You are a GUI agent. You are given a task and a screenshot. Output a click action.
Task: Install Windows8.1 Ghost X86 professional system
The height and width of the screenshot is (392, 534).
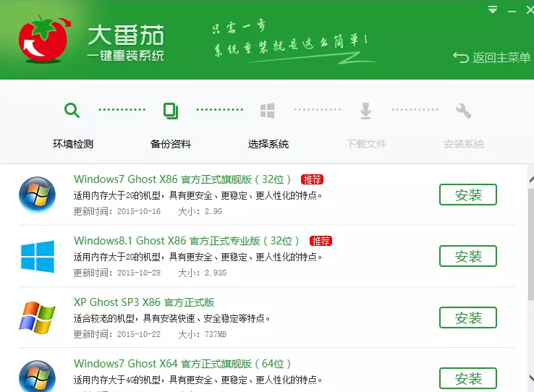pyautogui.click(x=468, y=256)
